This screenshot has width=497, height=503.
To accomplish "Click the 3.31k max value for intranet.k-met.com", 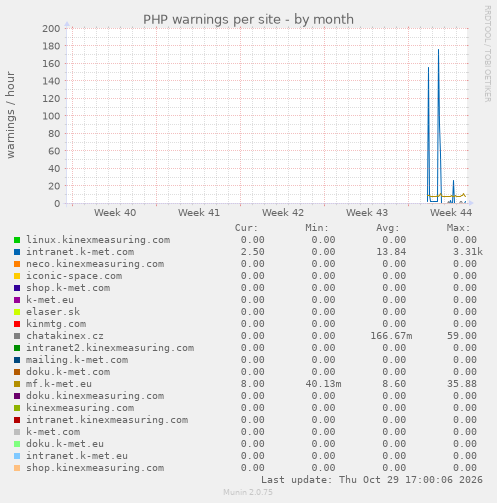I will pos(468,252).
